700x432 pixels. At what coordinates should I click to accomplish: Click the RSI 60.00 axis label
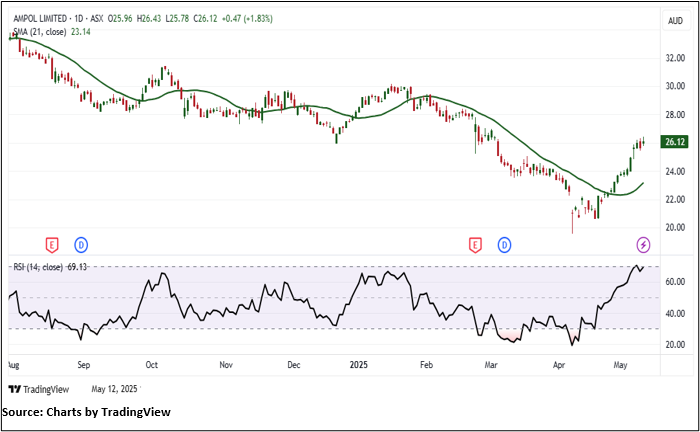675,282
